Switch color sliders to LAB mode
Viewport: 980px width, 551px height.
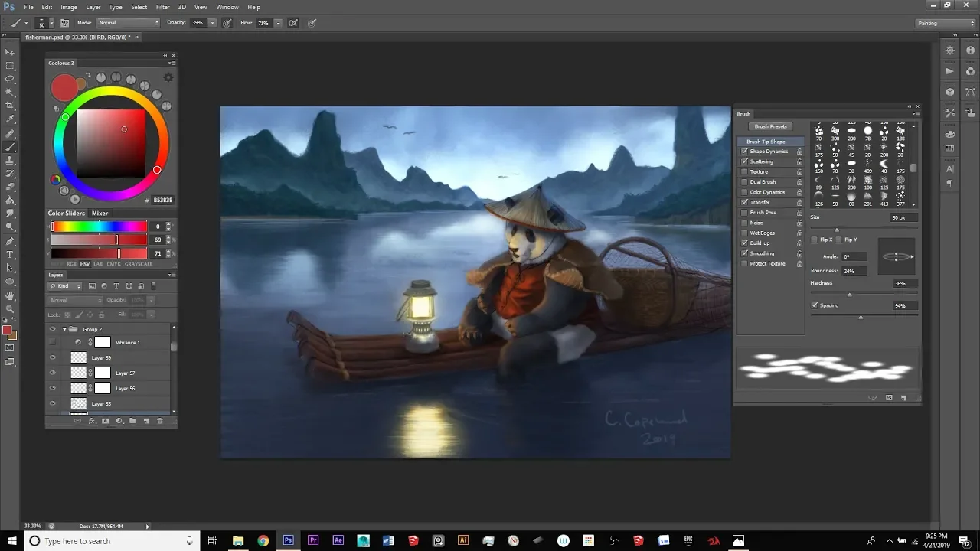[x=97, y=264]
